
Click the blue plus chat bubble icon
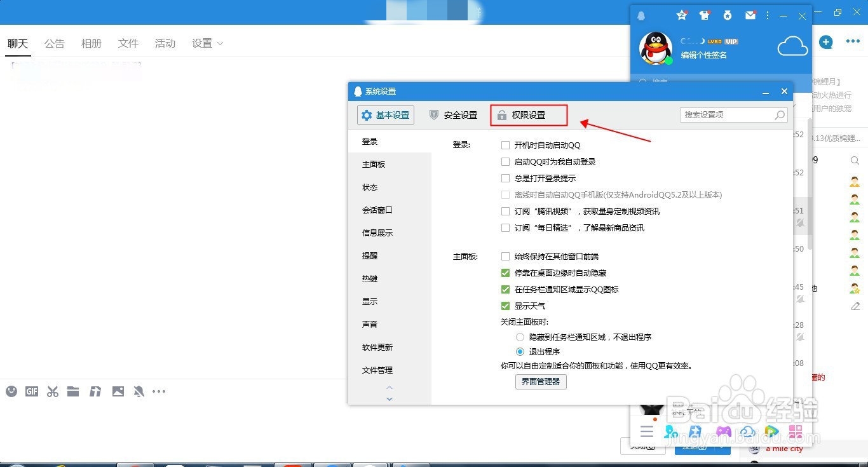pos(825,42)
